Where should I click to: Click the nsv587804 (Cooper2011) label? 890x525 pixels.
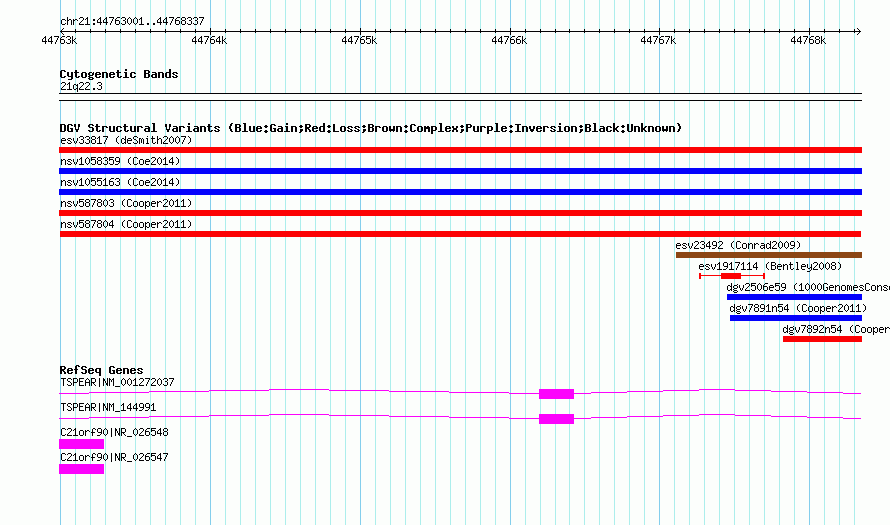click(126, 224)
